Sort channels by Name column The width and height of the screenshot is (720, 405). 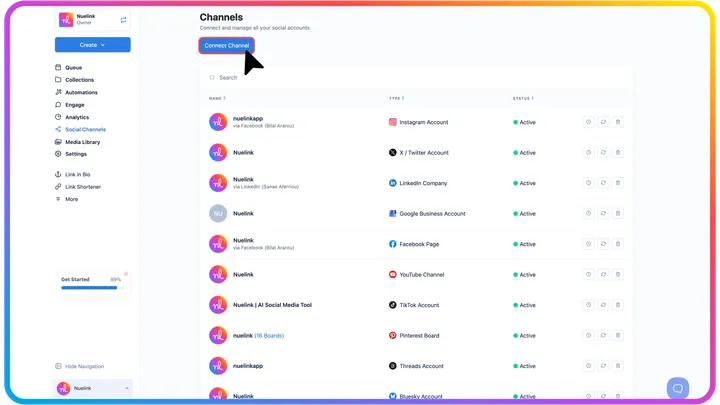pos(217,98)
